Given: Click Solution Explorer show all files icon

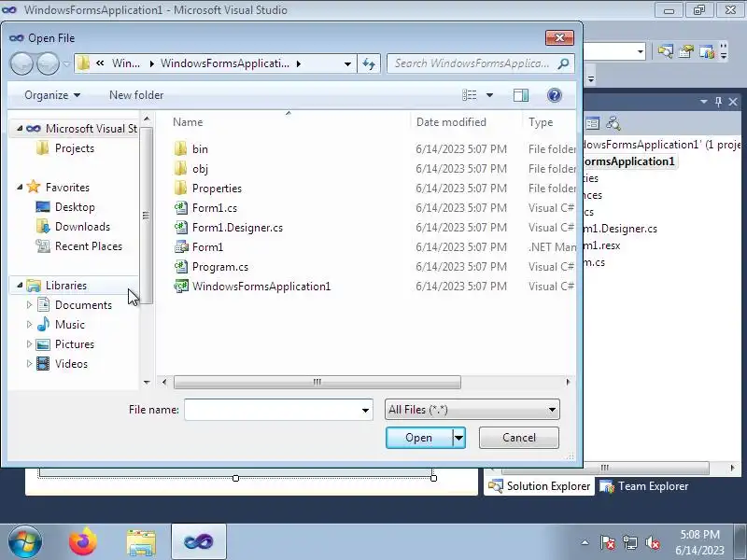Looking at the screenshot, I should pyautogui.click(x=592, y=124).
